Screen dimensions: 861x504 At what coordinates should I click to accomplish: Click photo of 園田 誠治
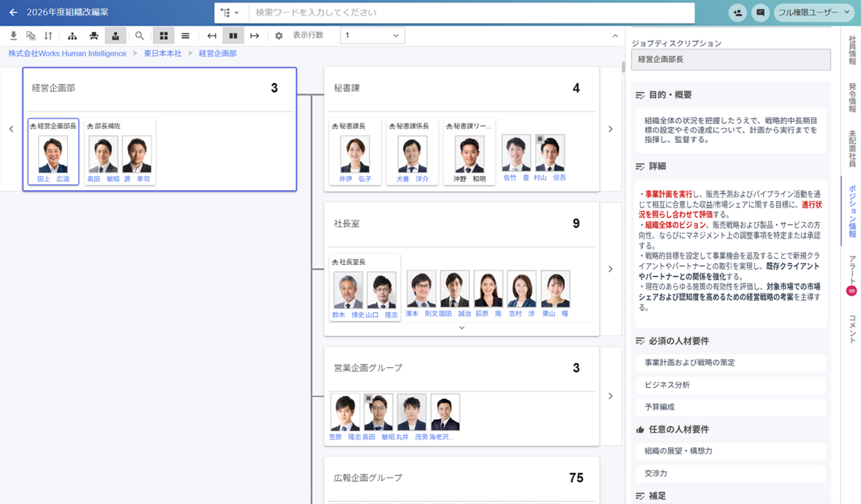point(455,289)
